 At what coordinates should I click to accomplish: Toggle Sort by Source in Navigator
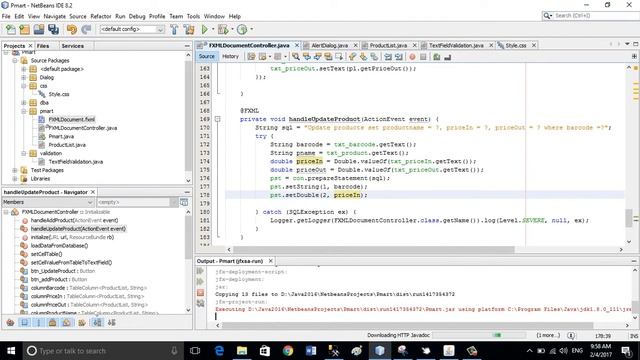[111, 322]
